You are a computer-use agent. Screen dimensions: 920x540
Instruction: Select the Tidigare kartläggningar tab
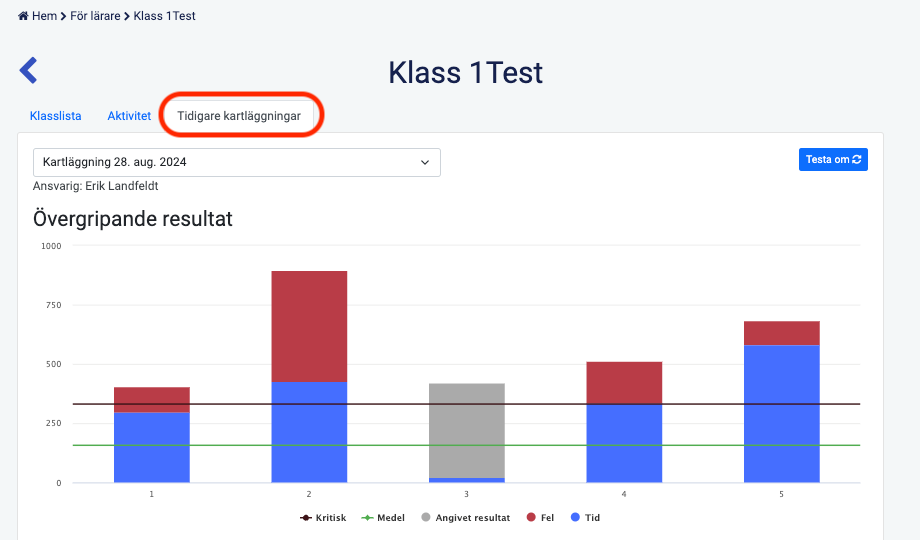click(x=238, y=116)
